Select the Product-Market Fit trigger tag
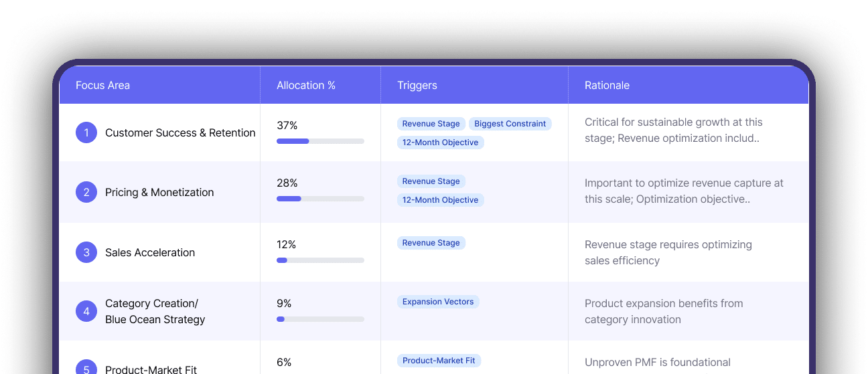Image resolution: width=868 pixels, height=374 pixels. 439,361
